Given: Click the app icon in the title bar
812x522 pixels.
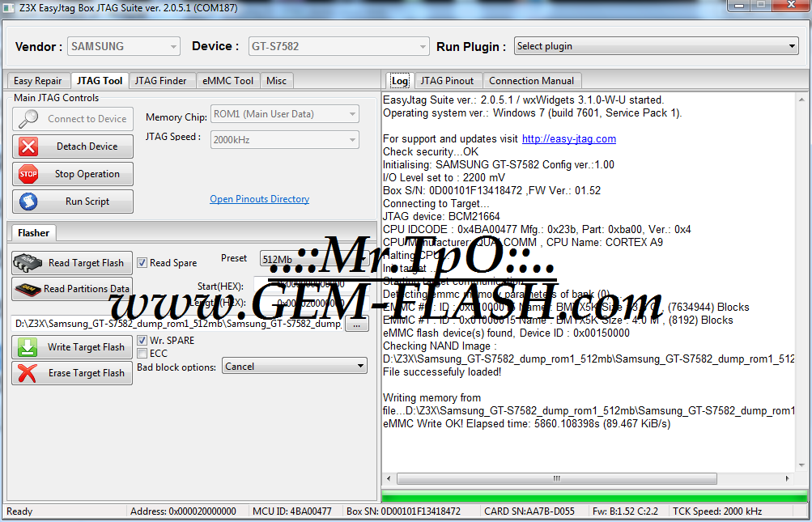Looking at the screenshot, I should click(9, 8).
